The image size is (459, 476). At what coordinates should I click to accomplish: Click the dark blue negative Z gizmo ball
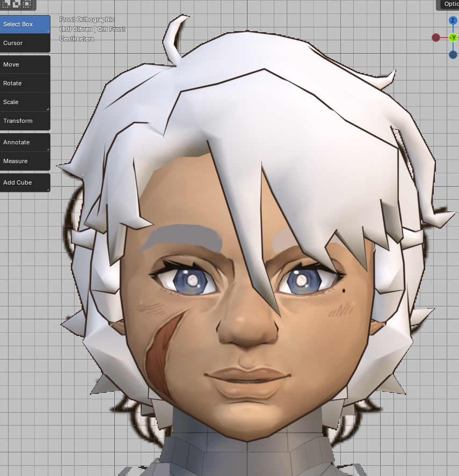(x=453, y=55)
